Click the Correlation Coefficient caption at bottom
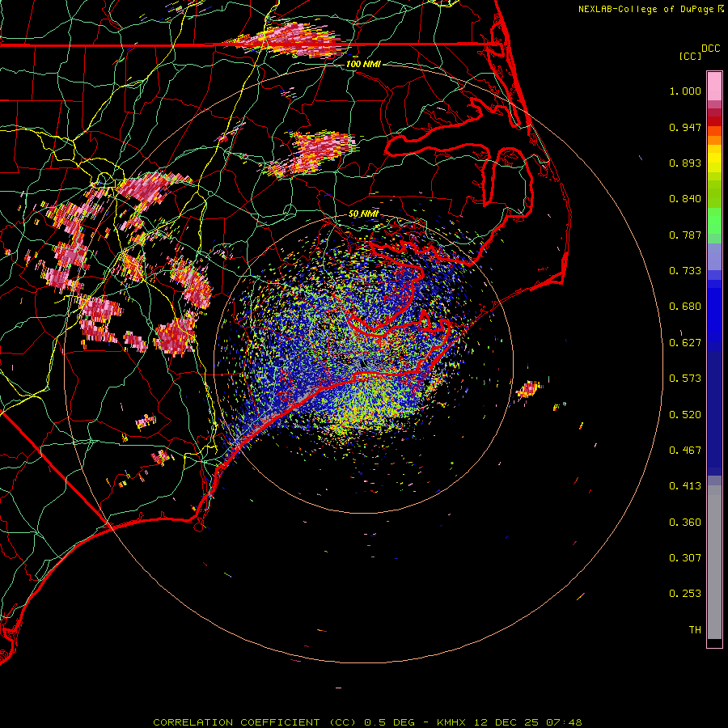728x728 pixels. pos(367,722)
